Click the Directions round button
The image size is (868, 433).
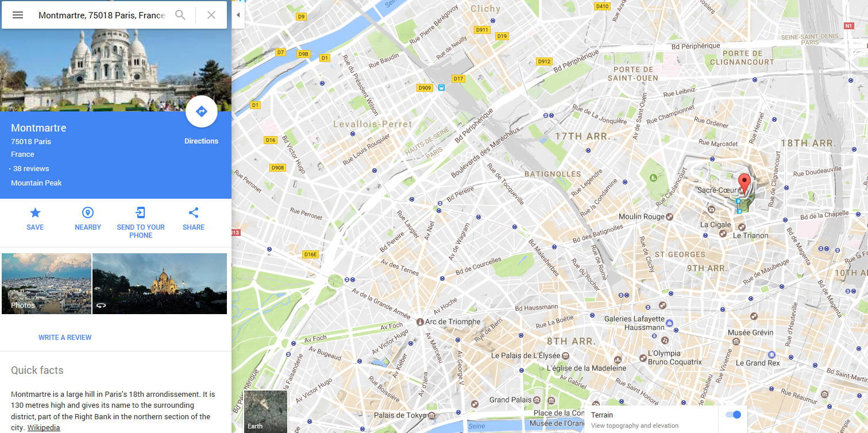(x=202, y=111)
